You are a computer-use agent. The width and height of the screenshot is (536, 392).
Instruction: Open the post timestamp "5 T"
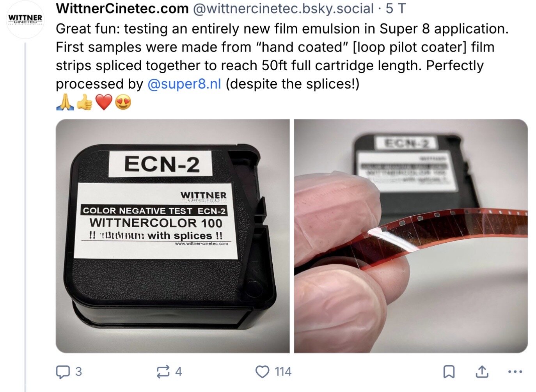click(396, 8)
